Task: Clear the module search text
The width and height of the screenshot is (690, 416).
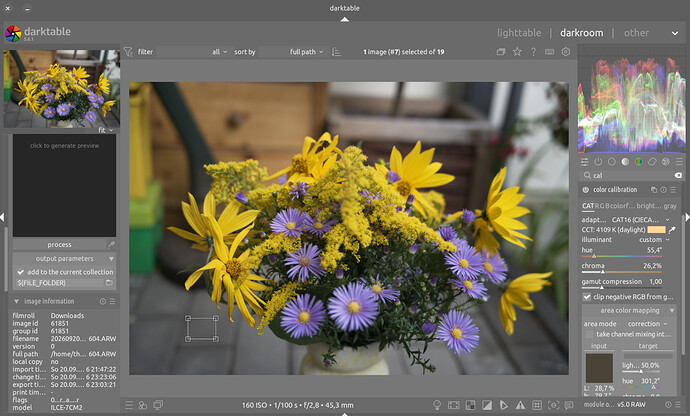Action: [678, 175]
